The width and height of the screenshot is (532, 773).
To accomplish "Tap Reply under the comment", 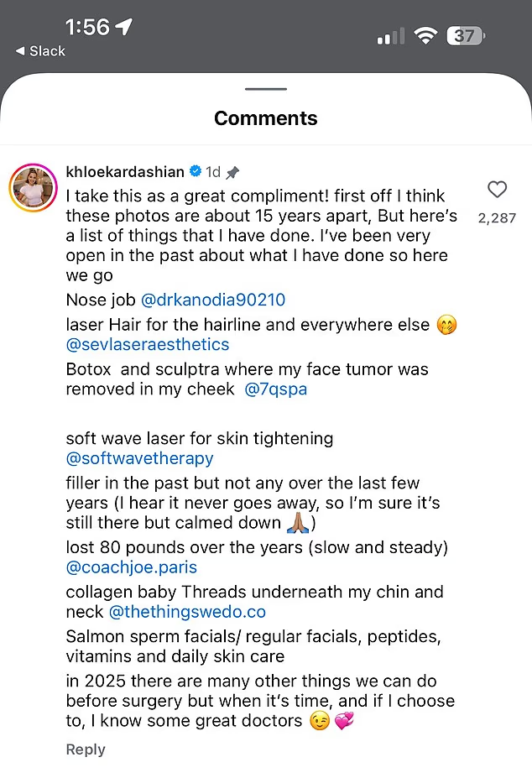I will (86, 749).
